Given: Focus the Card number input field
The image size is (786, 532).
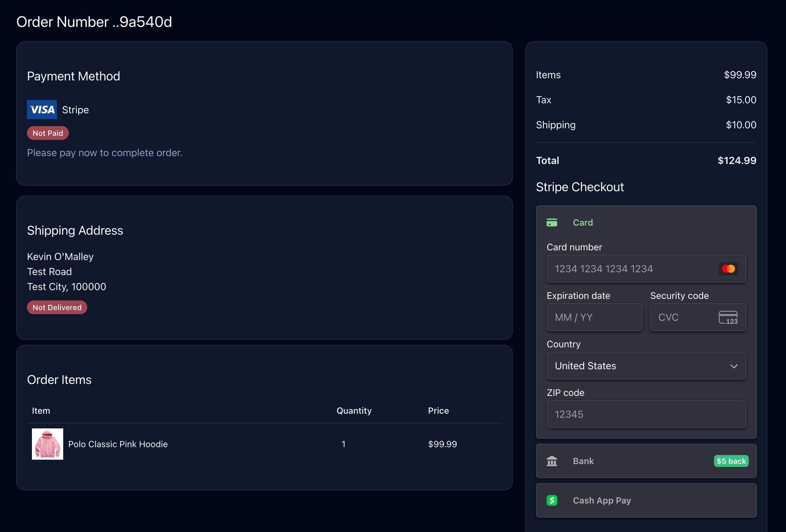Looking at the screenshot, I should point(629,269).
